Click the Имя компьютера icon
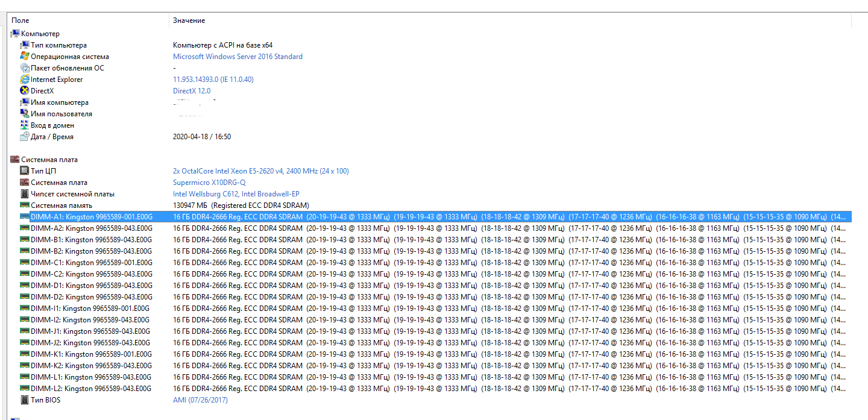 (25, 102)
